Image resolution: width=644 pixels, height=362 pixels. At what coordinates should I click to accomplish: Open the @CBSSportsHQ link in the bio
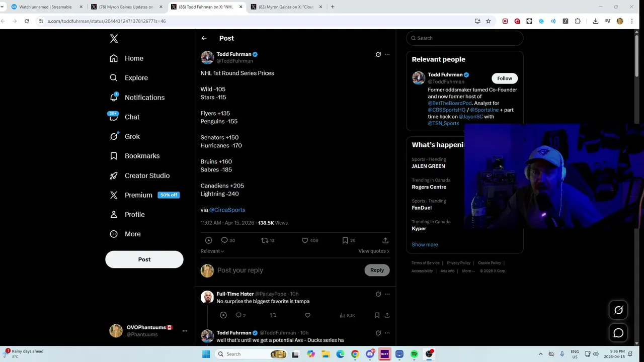pos(447,110)
